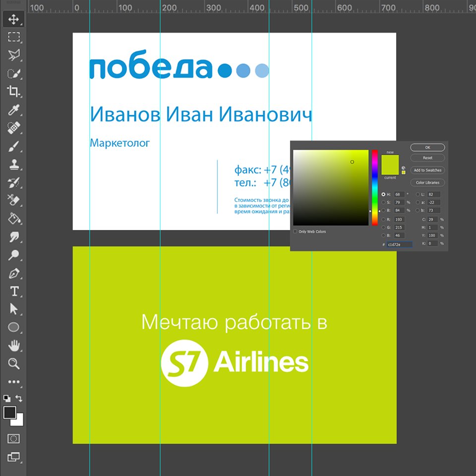Select the Smudge tool

point(13,237)
